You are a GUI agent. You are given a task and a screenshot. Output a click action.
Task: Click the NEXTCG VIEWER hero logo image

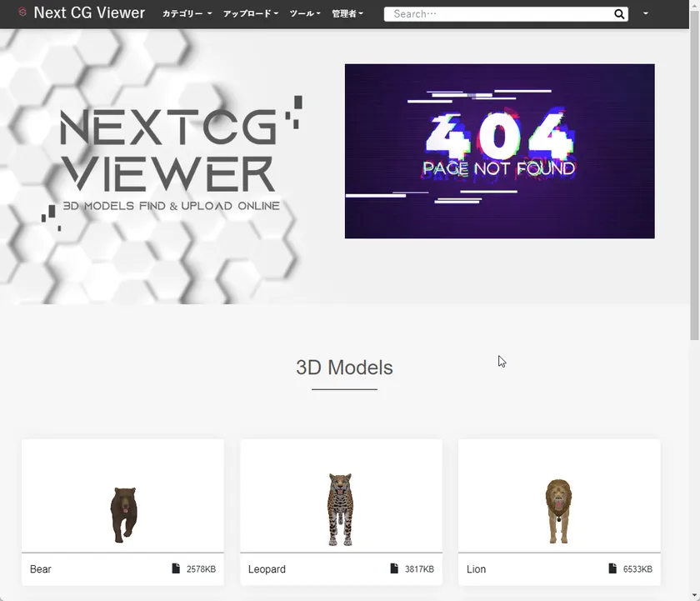click(x=172, y=163)
